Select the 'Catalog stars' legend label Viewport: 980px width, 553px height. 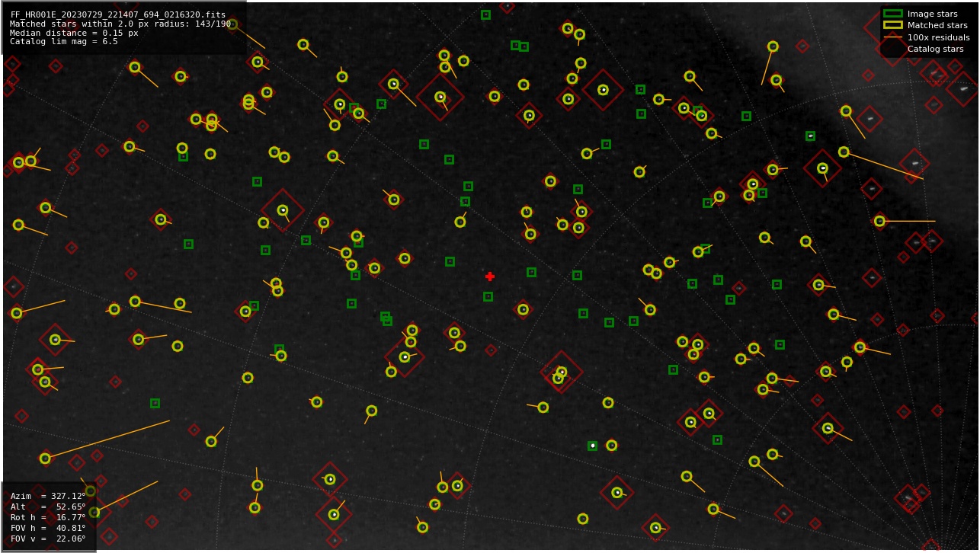point(935,49)
